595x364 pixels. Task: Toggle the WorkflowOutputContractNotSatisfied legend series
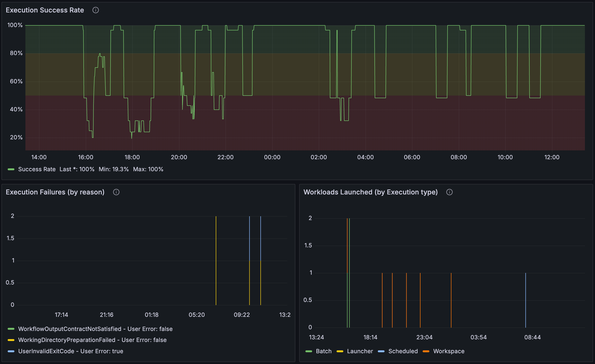[x=95, y=329]
